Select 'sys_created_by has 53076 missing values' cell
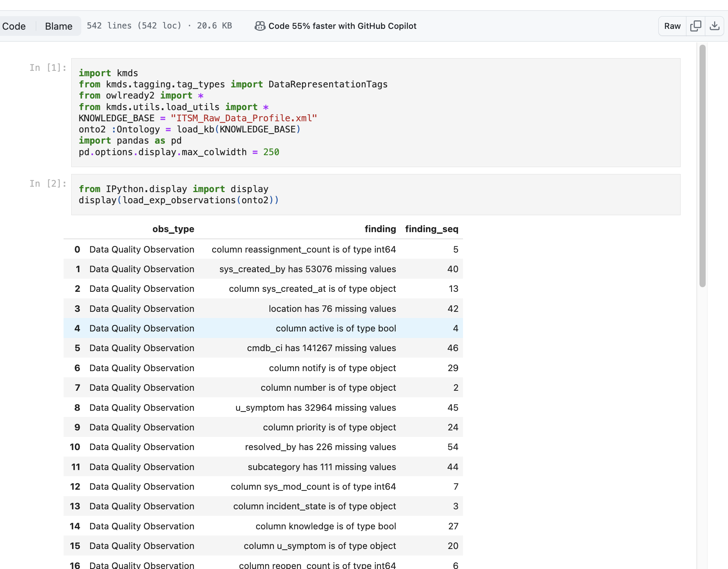 tap(307, 269)
